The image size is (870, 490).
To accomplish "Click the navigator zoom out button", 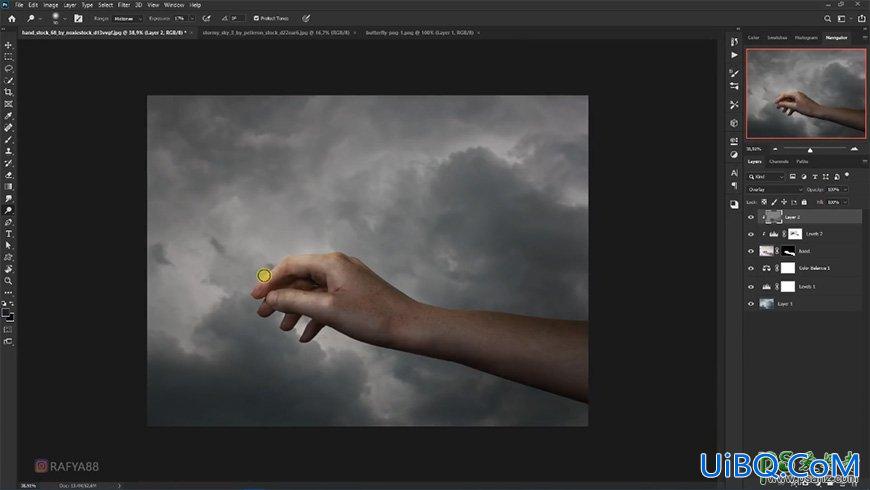I will point(775,149).
